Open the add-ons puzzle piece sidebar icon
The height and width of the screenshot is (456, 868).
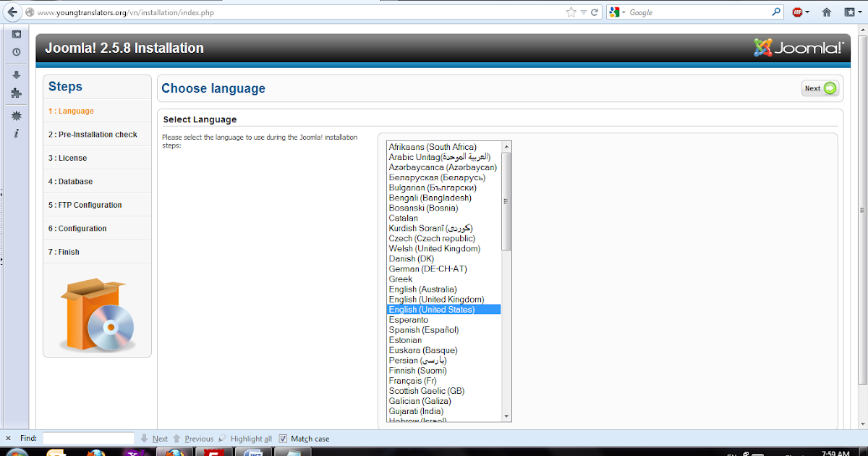pos(16,93)
